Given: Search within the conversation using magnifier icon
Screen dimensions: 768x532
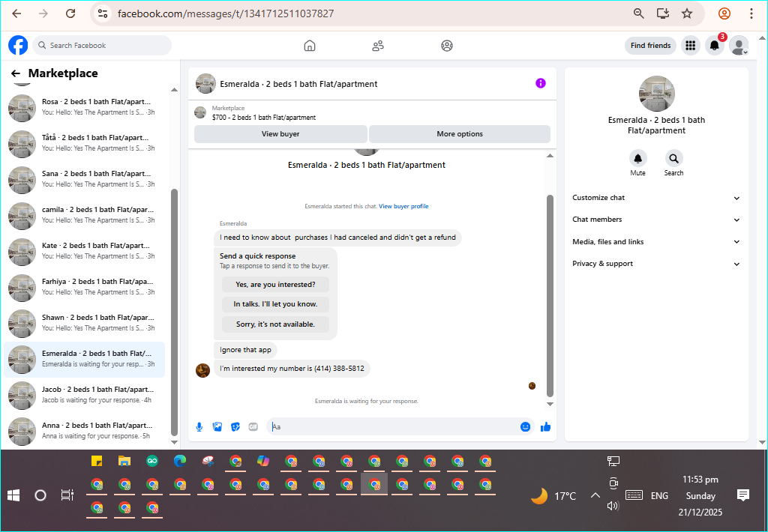Looking at the screenshot, I should coord(674,159).
